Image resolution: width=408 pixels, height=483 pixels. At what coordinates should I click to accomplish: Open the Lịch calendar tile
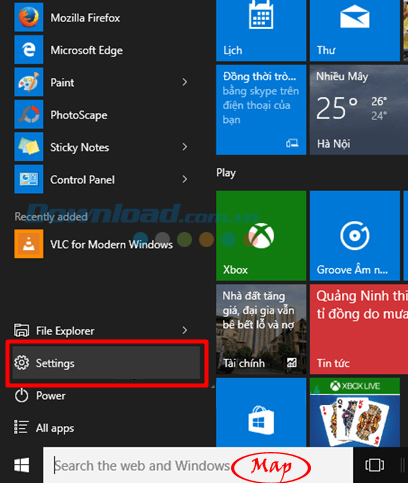(261, 30)
